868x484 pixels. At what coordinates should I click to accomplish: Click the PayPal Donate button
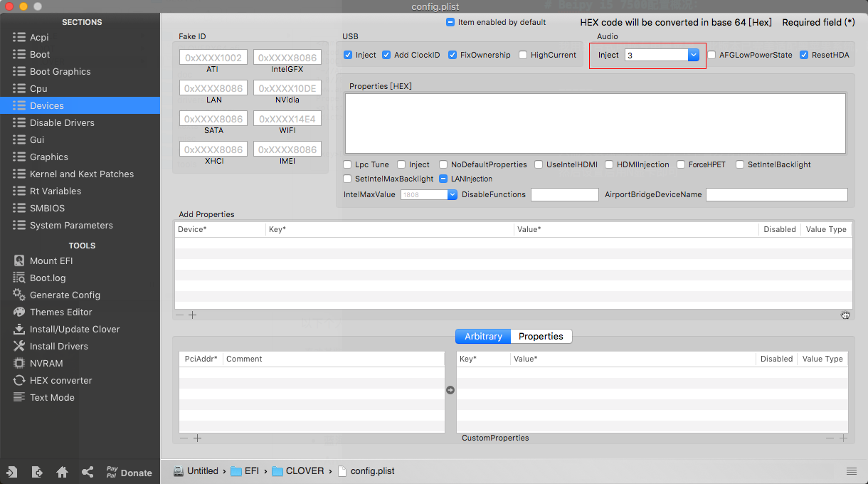pos(129,472)
